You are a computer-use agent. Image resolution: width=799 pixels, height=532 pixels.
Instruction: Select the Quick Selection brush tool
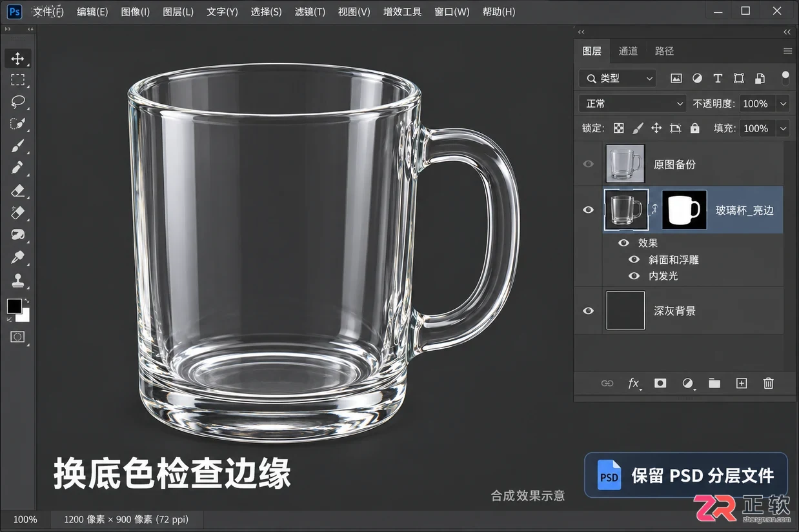pos(17,124)
